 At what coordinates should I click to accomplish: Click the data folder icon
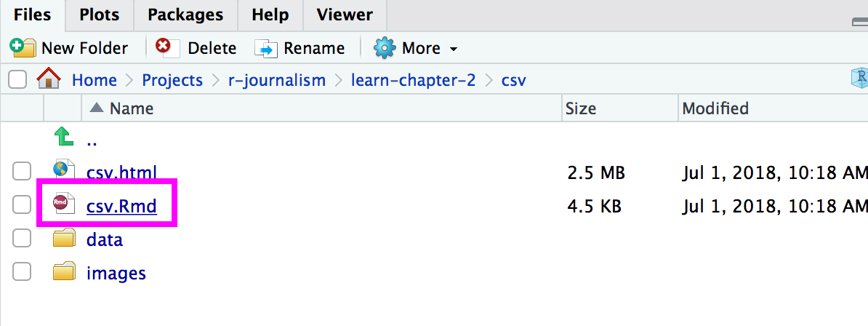point(64,239)
